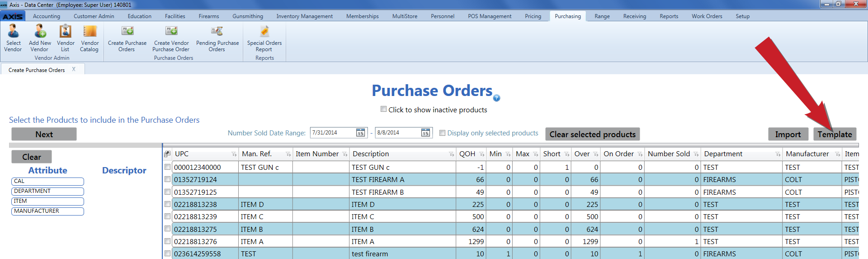Open filter for Description column
Screen dimensions: 868x259
(x=451, y=154)
